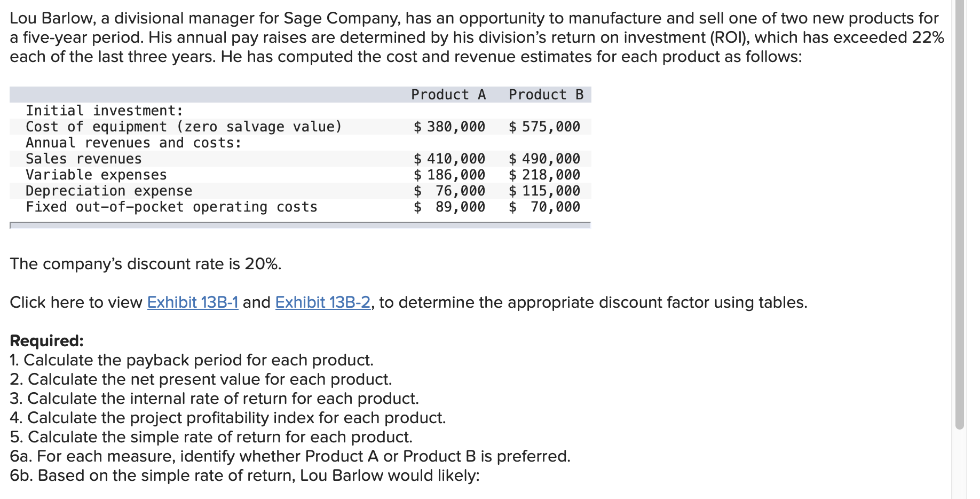
Task: Select Product B's $115,000 depreciation value
Action: (544, 191)
